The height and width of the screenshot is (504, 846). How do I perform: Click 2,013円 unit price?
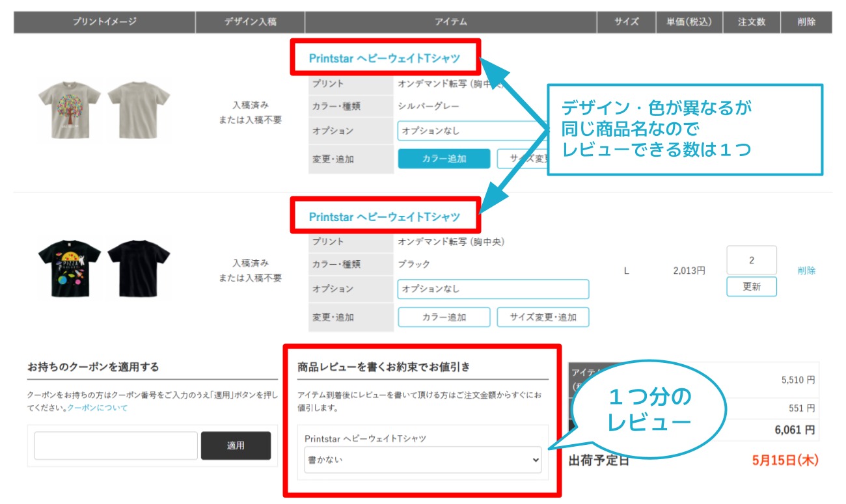coord(689,271)
